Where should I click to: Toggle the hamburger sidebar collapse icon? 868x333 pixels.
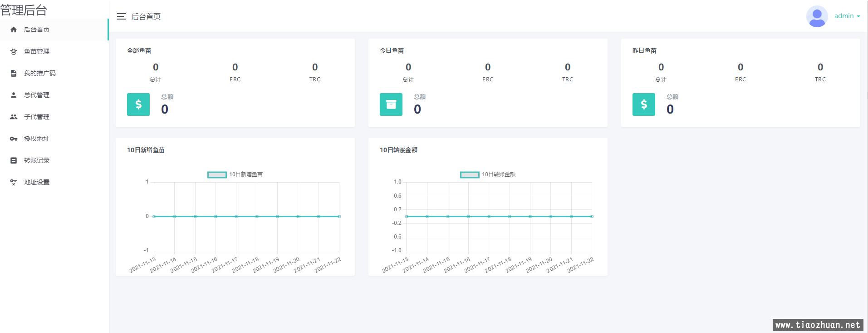click(121, 16)
